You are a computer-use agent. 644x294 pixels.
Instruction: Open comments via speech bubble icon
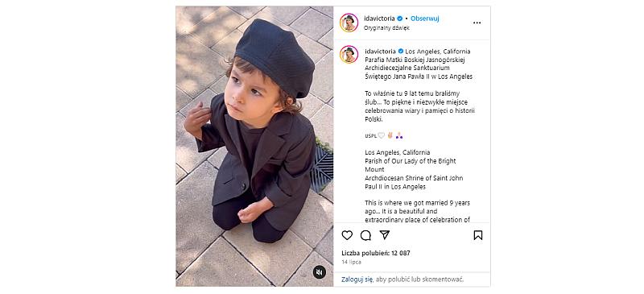365,235
